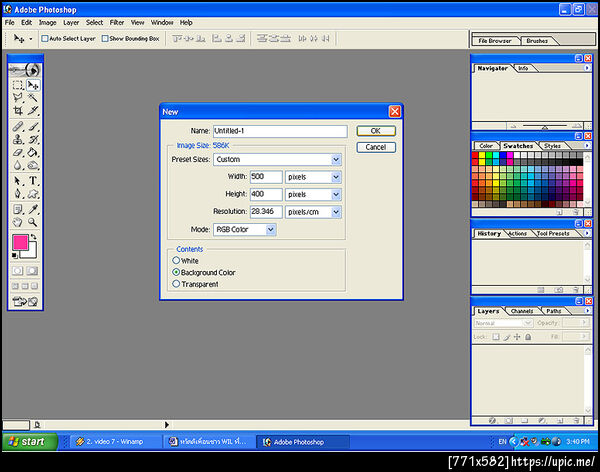Screen dimensions: 600x472
Task: Open the File Browser tab
Action: [x=494, y=41]
